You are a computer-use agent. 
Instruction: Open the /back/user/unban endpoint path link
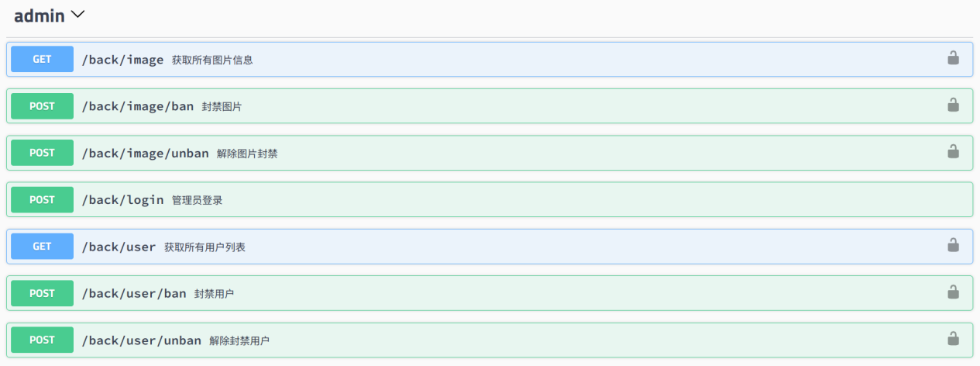pos(141,340)
